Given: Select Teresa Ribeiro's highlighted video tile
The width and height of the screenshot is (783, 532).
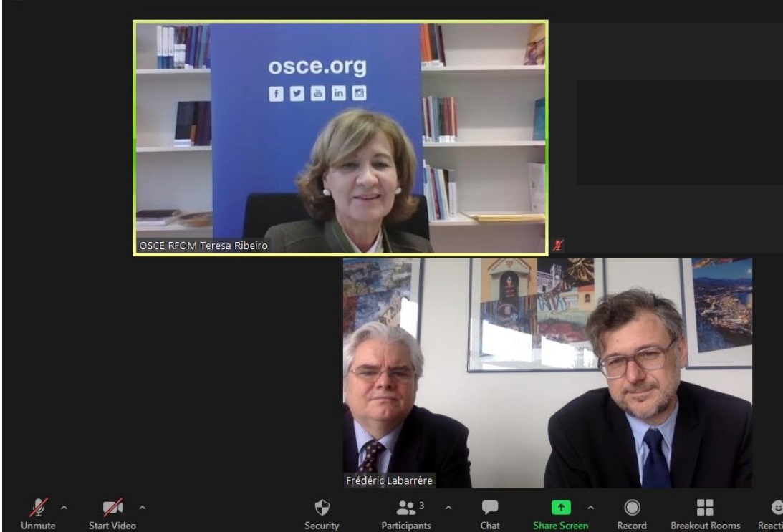Looking at the screenshot, I should point(340,136).
